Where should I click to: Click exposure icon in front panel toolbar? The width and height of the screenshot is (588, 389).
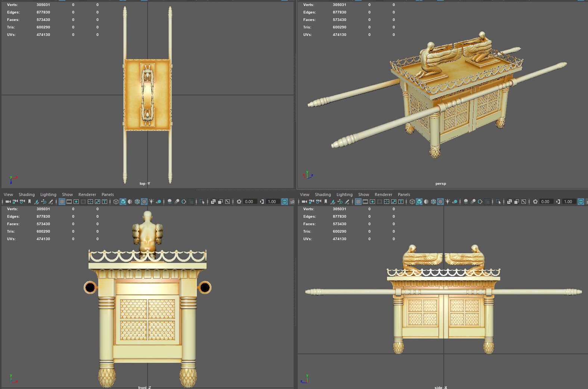click(x=239, y=202)
